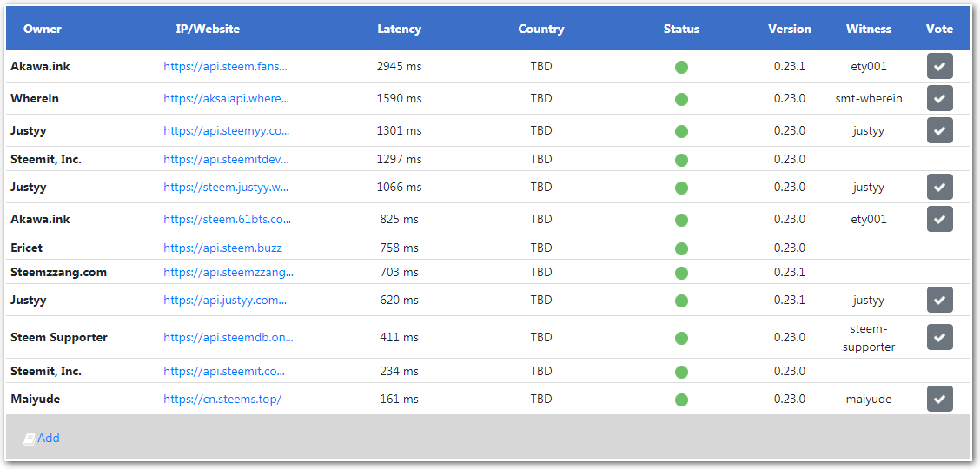Screen dimensions: 980x469
Task: Click the status dot for Steemzzang.com
Action: (x=681, y=273)
